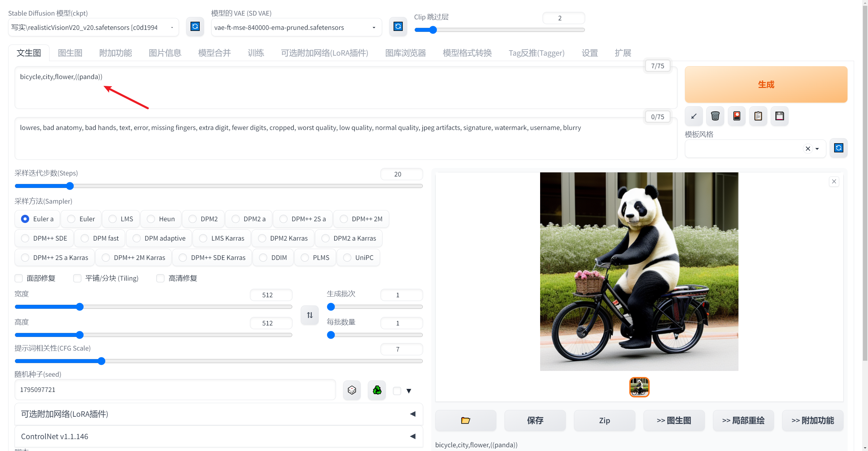Click the Zip button
Viewport: 868px width, 451px height.
(604, 420)
